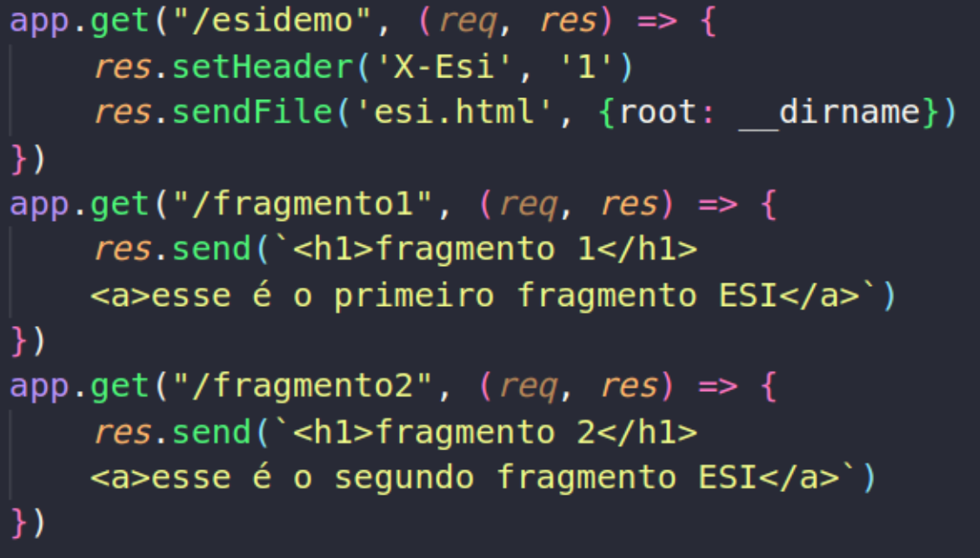Click the arrow operator on the fragmento1 line
The width and height of the screenshot is (980, 558).
point(717,203)
